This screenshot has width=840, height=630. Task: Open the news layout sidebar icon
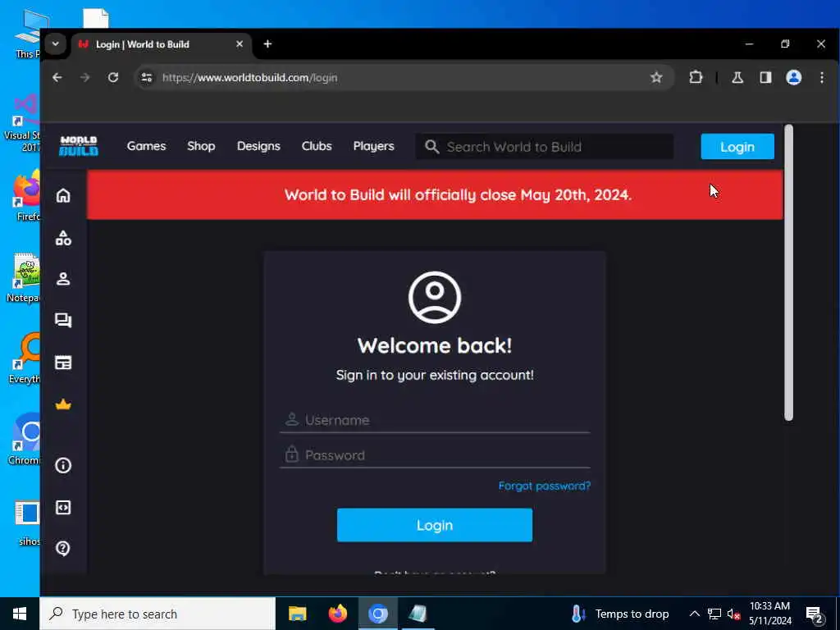(63, 363)
